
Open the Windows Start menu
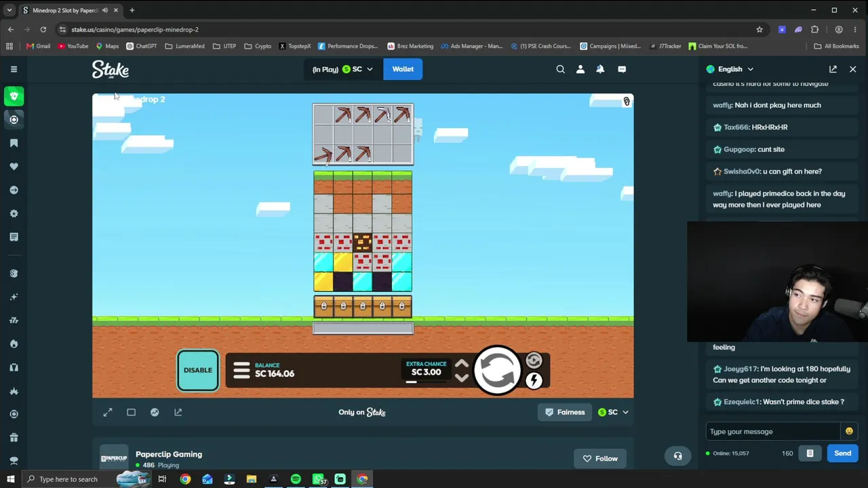pyautogui.click(x=10, y=479)
